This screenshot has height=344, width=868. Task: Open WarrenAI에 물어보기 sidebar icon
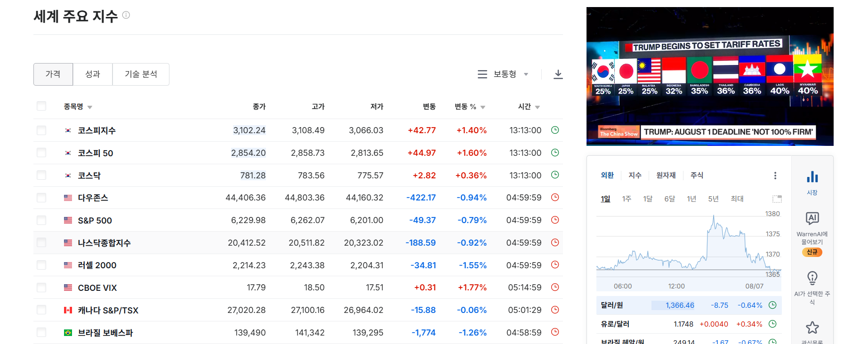812,218
